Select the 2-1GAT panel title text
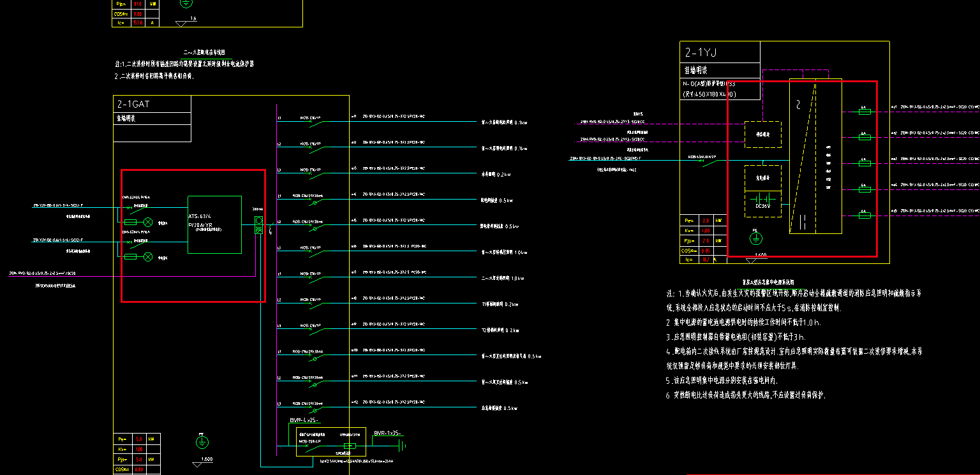Image resolution: width=980 pixels, height=475 pixels. [x=133, y=104]
